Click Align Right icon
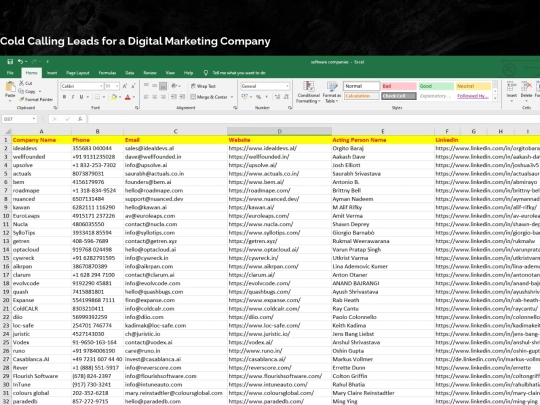 163,97
